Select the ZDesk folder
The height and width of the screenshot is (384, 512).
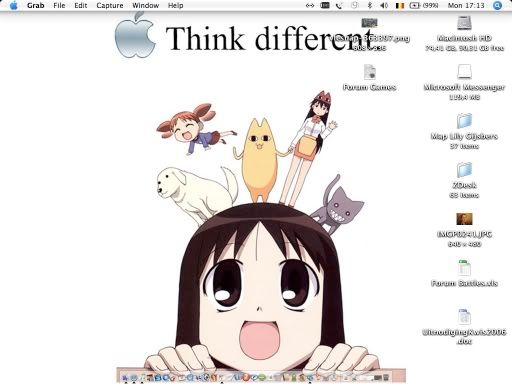click(x=464, y=170)
